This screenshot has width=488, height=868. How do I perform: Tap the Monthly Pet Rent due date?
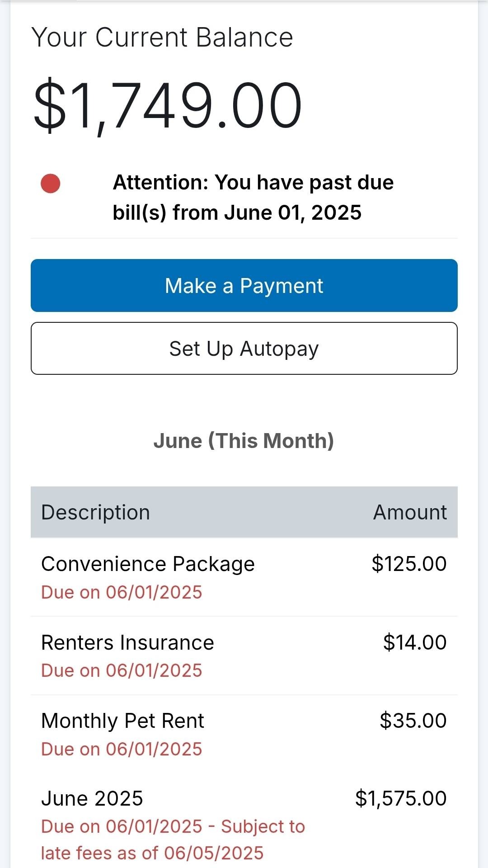[x=122, y=749]
